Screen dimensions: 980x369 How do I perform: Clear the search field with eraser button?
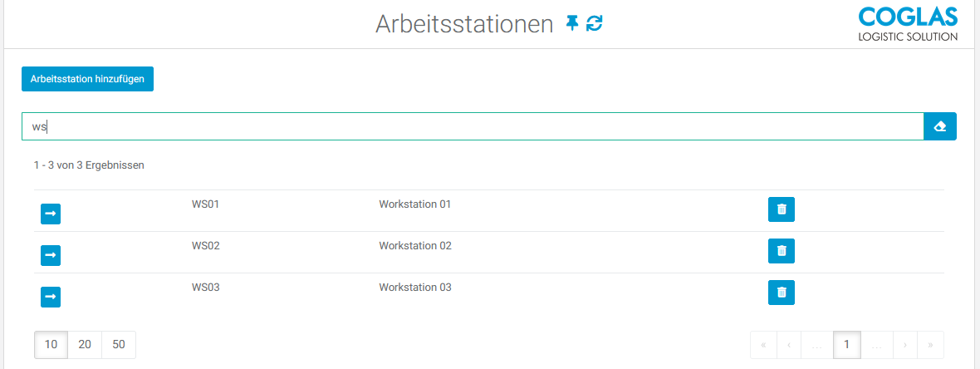pos(940,126)
